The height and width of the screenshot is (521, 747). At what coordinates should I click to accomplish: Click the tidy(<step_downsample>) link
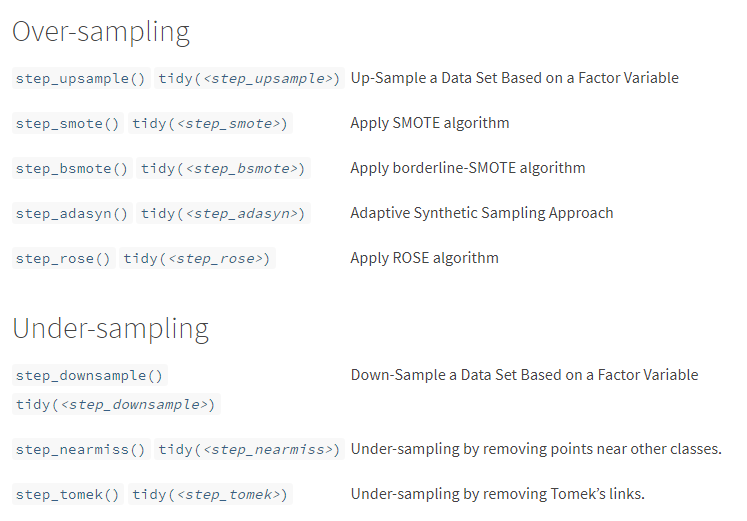(x=114, y=404)
